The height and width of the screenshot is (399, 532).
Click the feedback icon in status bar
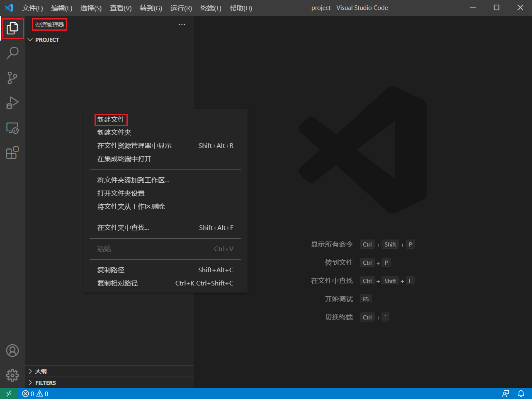505,394
